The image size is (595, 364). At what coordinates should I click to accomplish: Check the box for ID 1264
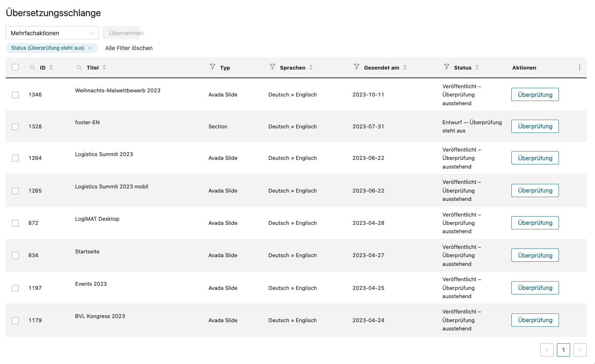click(15, 158)
